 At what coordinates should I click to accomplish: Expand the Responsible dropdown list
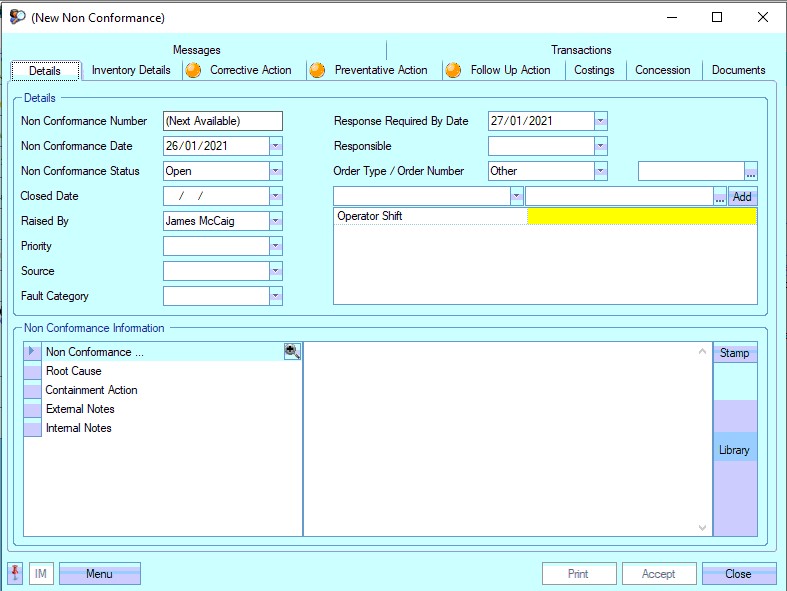point(600,146)
